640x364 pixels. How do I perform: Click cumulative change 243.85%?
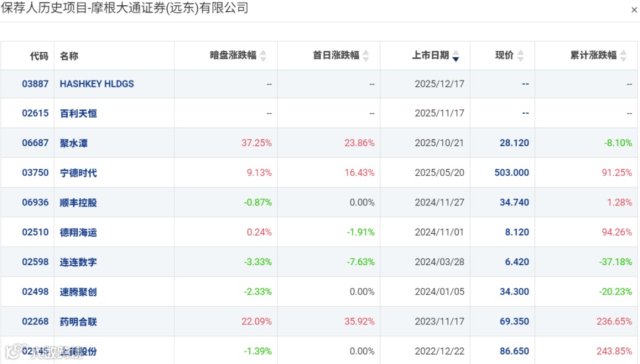(615, 352)
